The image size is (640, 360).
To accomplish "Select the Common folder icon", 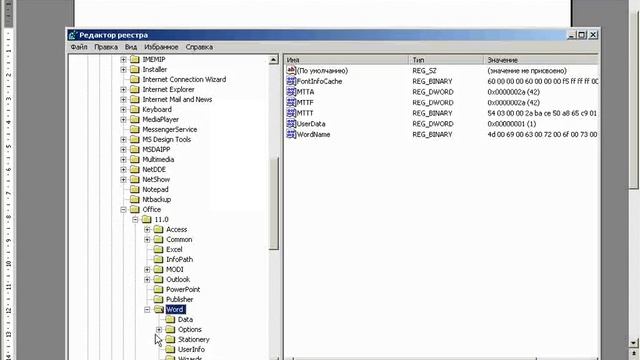I will coord(158,240).
